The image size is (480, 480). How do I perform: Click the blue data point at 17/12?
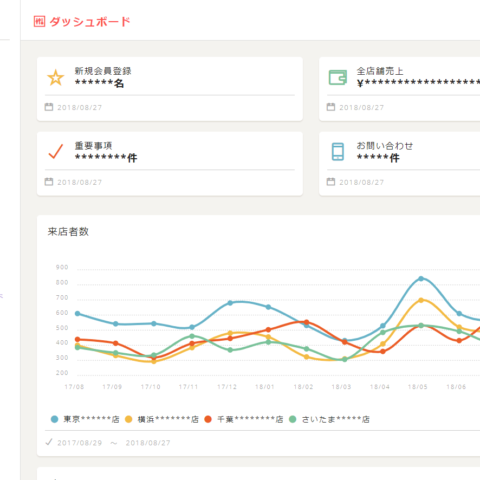[x=230, y=303]
